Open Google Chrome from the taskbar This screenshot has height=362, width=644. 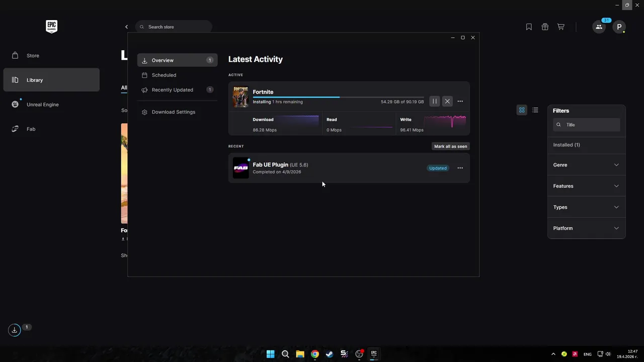(314, 354)
